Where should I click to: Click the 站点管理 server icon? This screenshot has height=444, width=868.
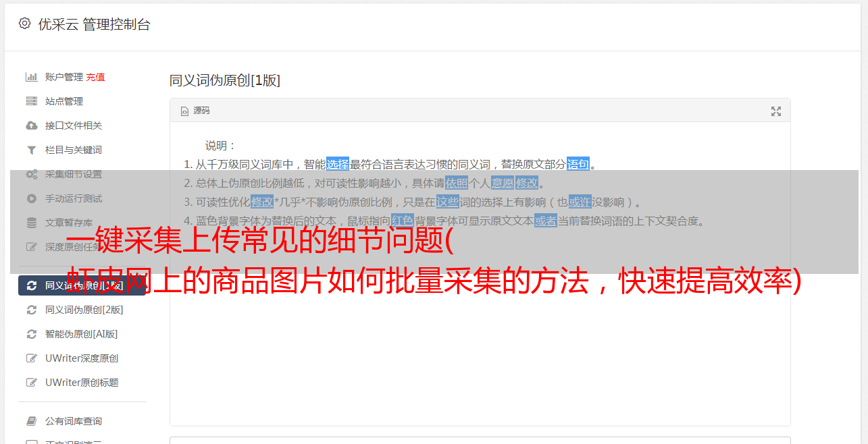tap(31, 101)
